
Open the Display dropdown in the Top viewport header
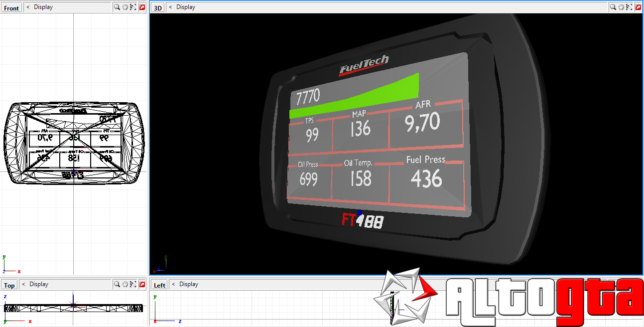40,284
